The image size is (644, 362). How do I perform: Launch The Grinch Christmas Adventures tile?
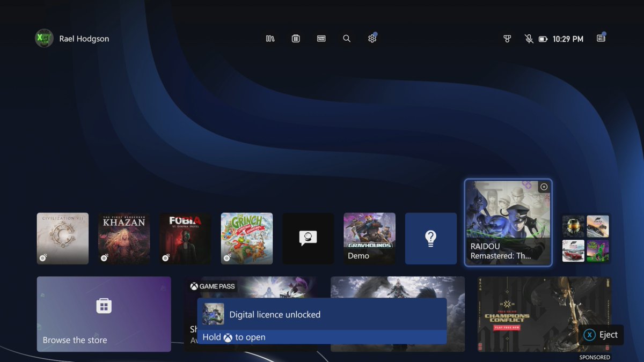(x=247, y=239)
